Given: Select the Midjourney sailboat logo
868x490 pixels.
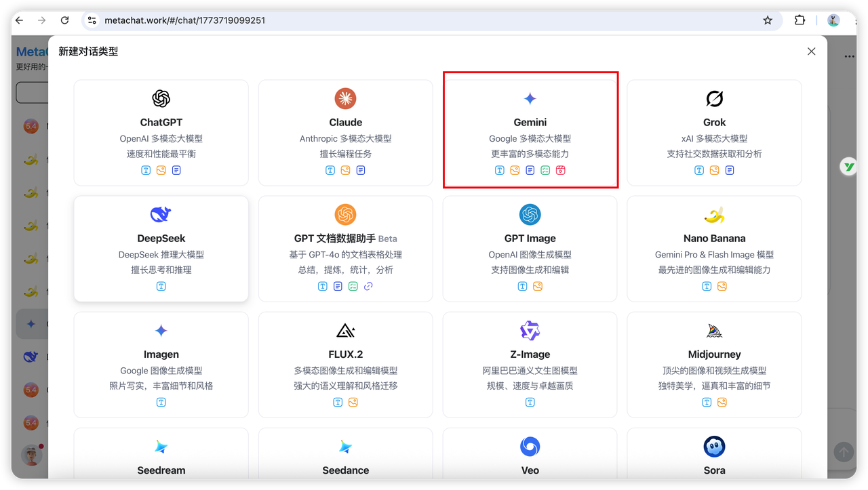Looking at the screenshot, I should click(715, 331).
